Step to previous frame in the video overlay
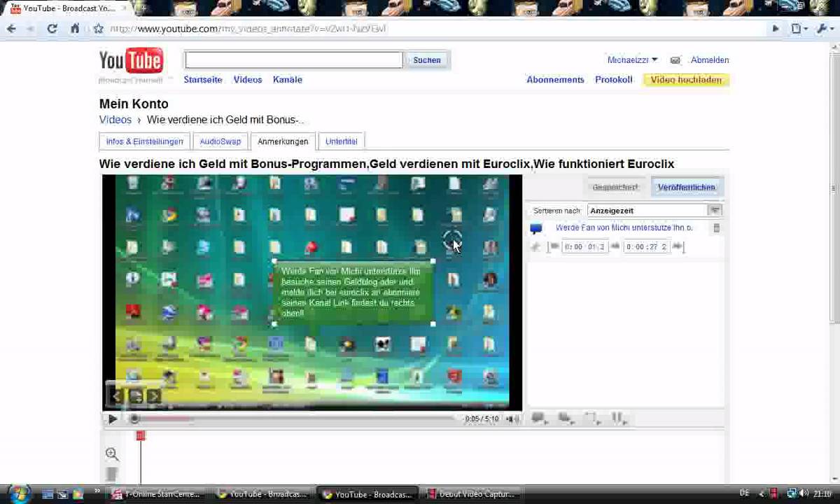The image size is (840, 504). [x=117, y=397]
